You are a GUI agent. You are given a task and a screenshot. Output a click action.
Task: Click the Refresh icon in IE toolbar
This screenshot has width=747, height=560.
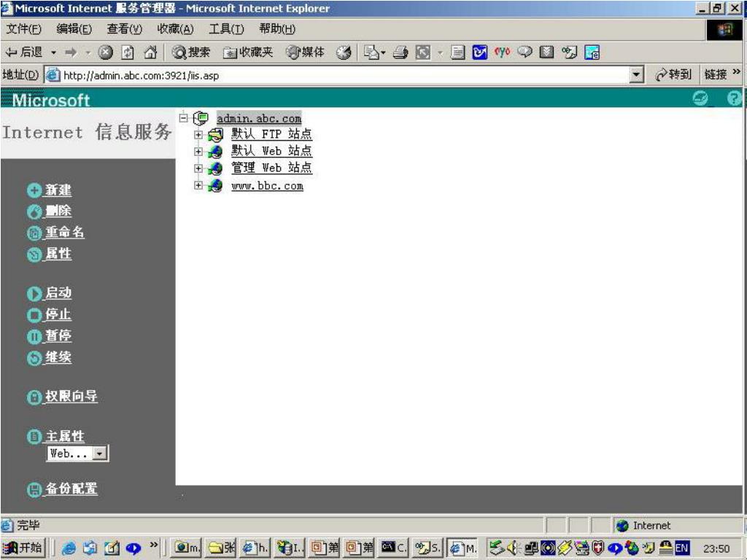(128, 52)
